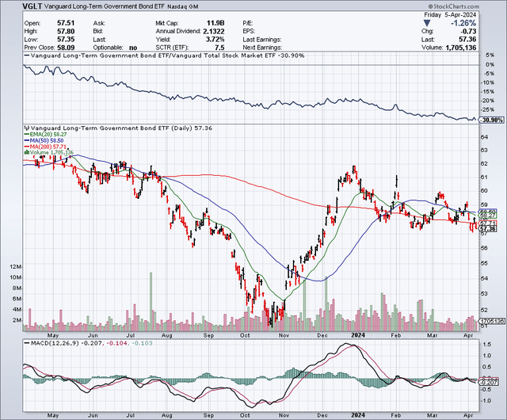The width and height of the screenshot is (507, 420).
Task: Click the Yield value 3.72%
Action: (215, 40)
